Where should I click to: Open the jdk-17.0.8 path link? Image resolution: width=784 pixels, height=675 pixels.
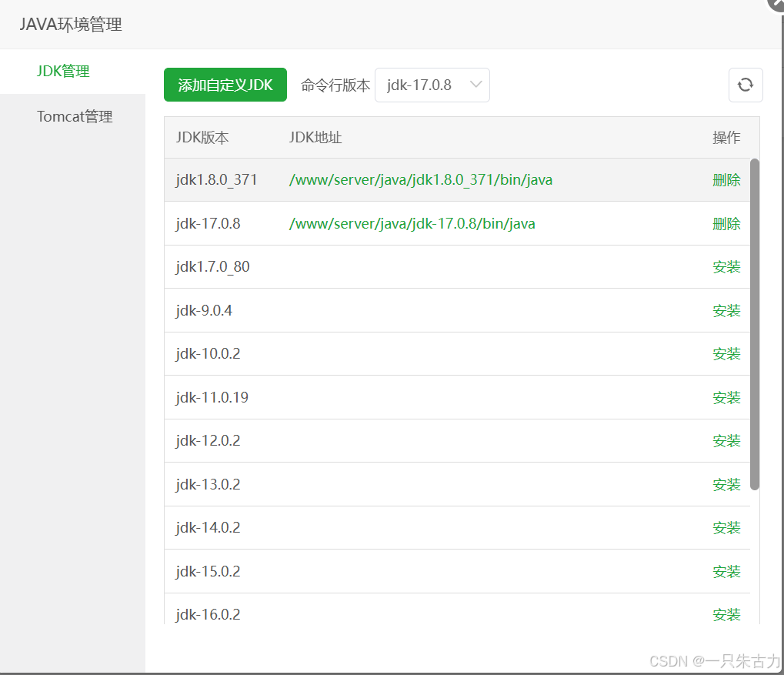[x=412, y=223]
